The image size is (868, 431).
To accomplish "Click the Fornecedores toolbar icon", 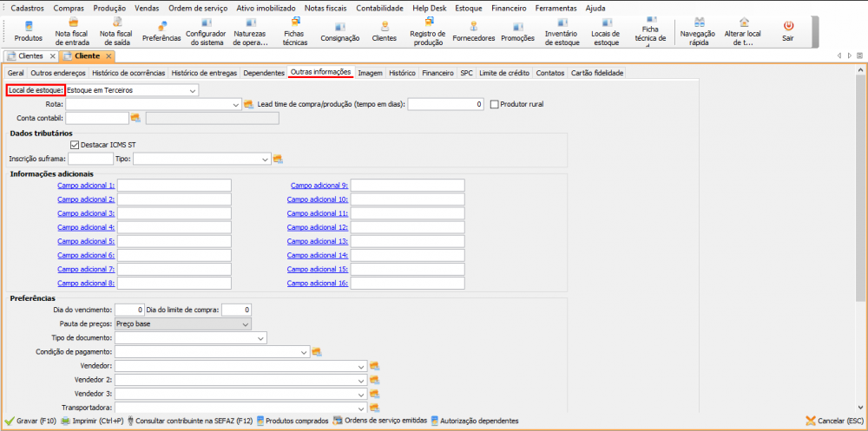I will click(474, 31).
